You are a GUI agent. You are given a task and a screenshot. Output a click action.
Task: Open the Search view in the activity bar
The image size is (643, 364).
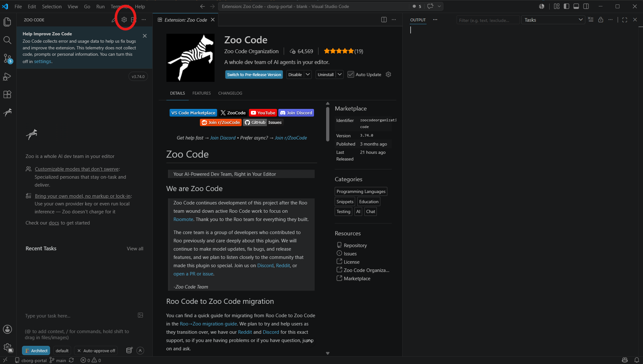tap(7, 40)
